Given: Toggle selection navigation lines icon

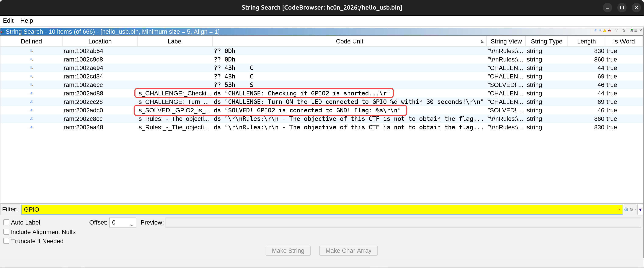Looking at the screenshot, I should click(636, 31).
